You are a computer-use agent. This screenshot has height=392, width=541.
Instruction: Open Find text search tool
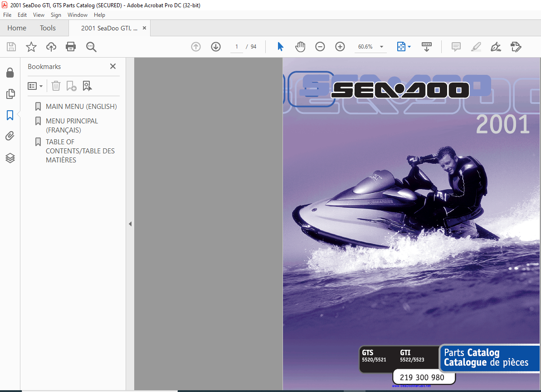91,47
